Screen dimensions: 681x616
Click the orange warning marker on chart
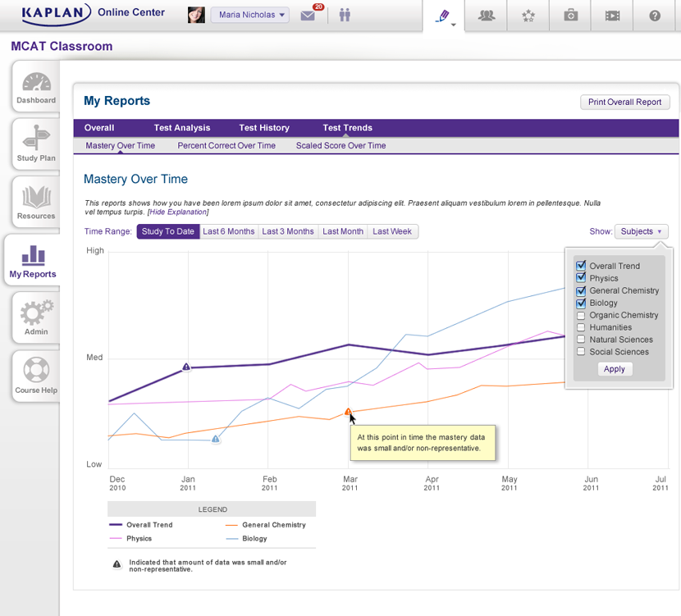click(x=349, y=412)
